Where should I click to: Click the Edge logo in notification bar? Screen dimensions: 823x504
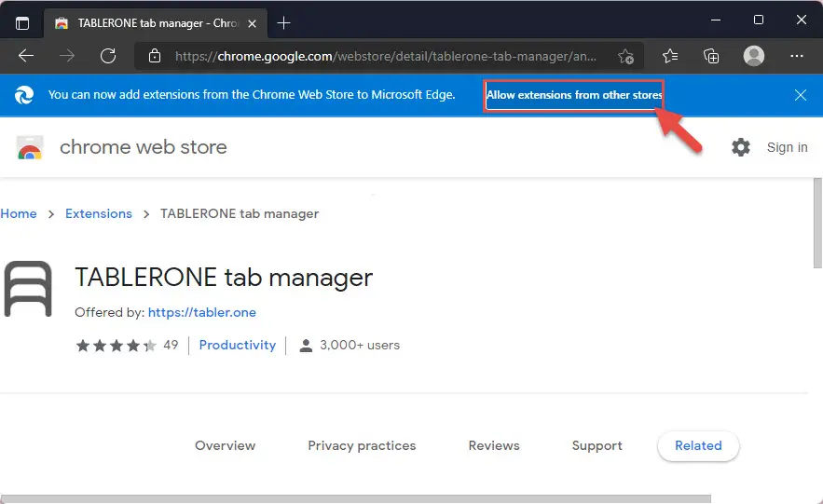pyautogui.click(x=24, y=95)
